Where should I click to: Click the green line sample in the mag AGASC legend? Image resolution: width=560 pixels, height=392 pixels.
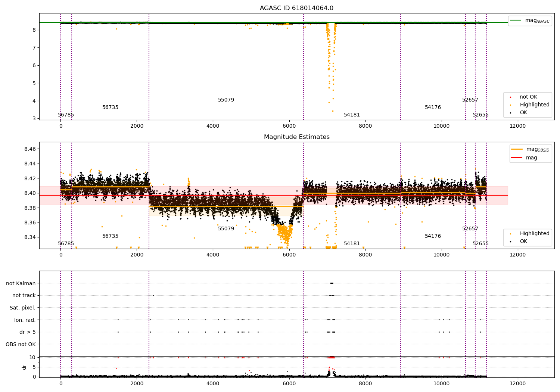coord(516,21)
